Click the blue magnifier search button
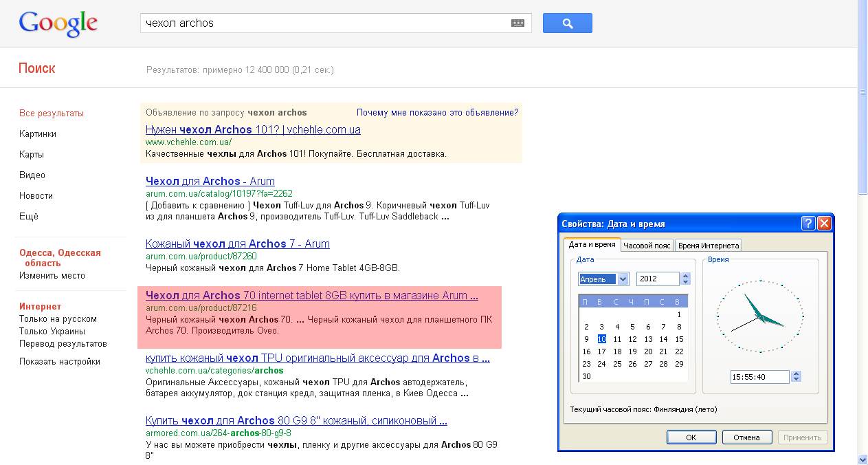This screenshot has height=465, width=868. 567,23
